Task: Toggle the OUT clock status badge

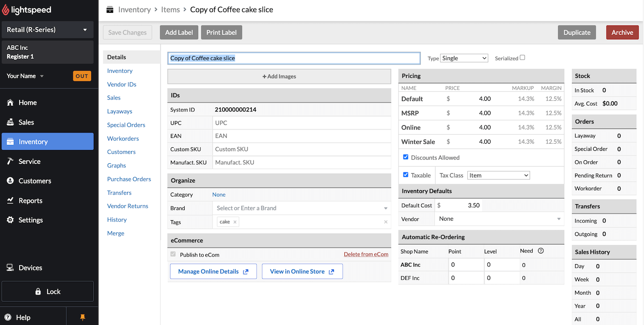Action: tap(82, 76)
